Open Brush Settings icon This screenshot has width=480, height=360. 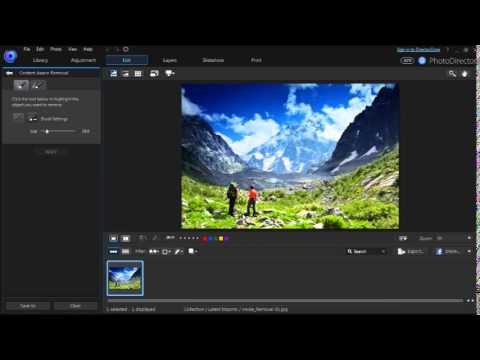[32, 118]
